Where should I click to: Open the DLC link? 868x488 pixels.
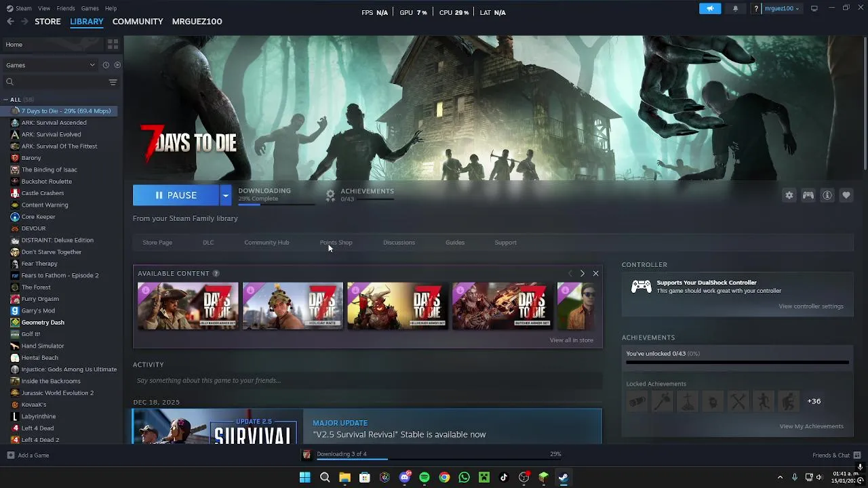tap(208, 243)
